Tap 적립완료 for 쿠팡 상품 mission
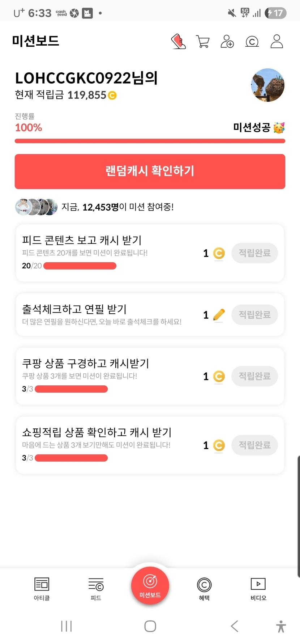The image size is (300, 644). coord(254,376)
